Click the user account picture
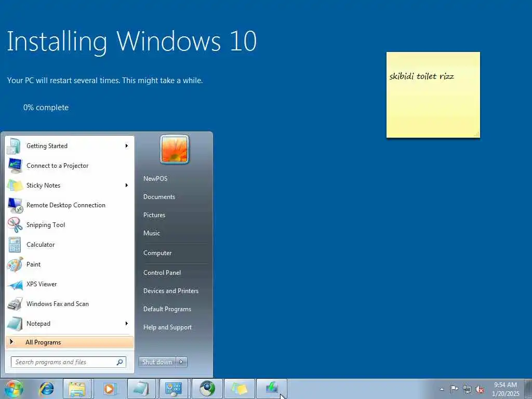 tap(175, 149)
